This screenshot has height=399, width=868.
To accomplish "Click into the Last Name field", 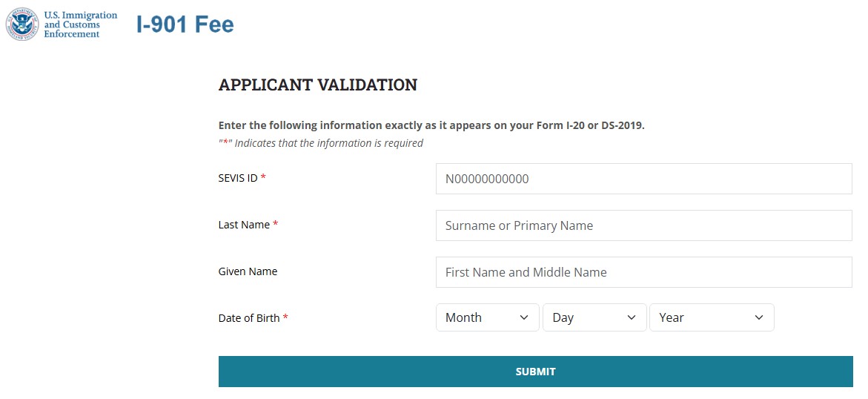I will (644, 225).
